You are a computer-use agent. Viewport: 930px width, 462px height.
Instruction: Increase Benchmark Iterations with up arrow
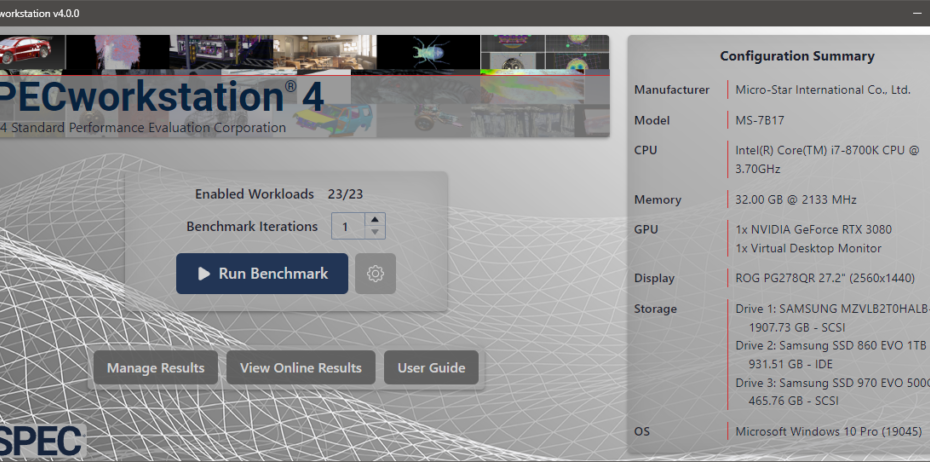(x=374, y=219)
